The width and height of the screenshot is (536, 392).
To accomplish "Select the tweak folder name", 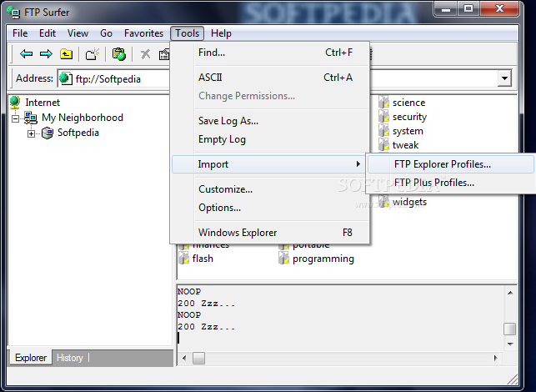I will click(x=405, y=145).
